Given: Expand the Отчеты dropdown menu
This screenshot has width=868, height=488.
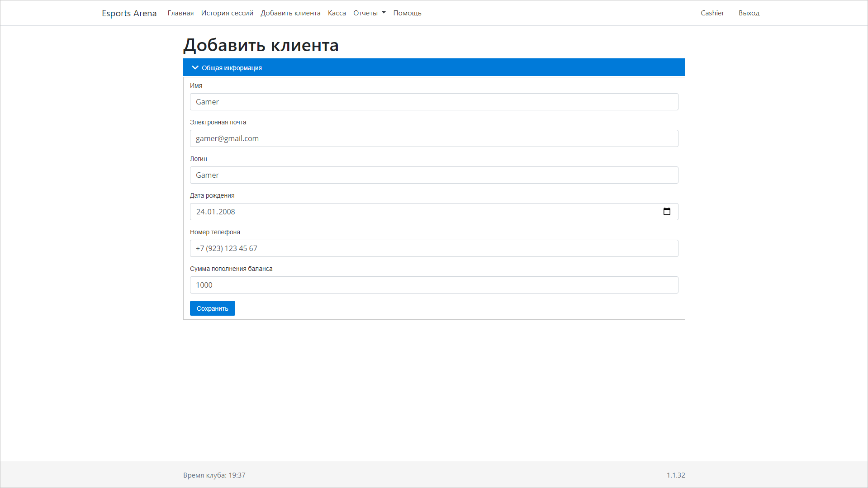Looking at the screenshot, I should [369, 13].
